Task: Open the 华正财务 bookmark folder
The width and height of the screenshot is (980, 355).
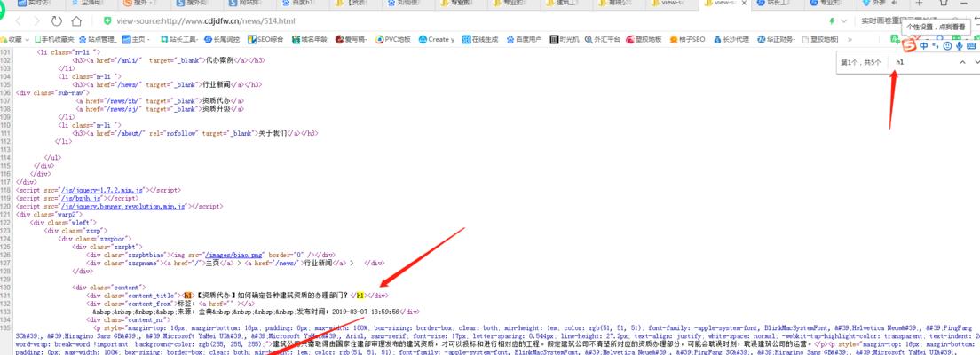Action: (777, 39)
